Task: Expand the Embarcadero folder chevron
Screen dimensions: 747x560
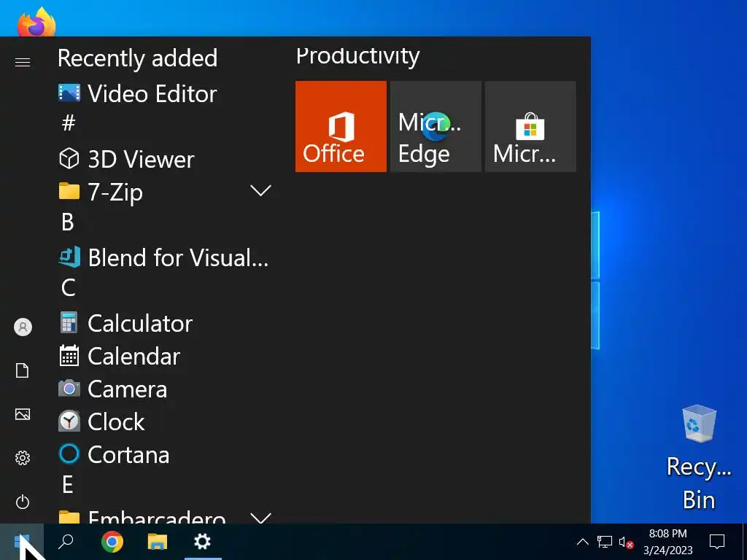Action: (x=260, y=518)
